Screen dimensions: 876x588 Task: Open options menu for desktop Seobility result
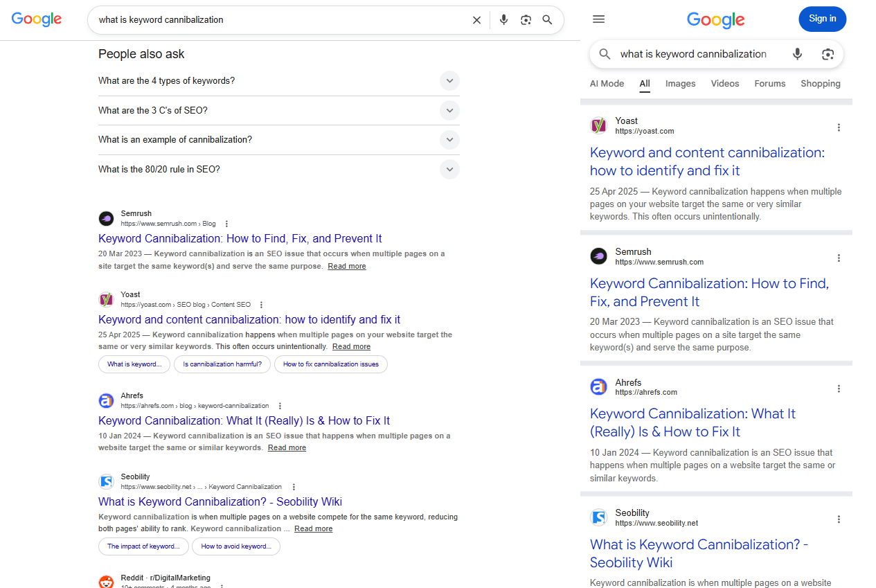[294, 487]
